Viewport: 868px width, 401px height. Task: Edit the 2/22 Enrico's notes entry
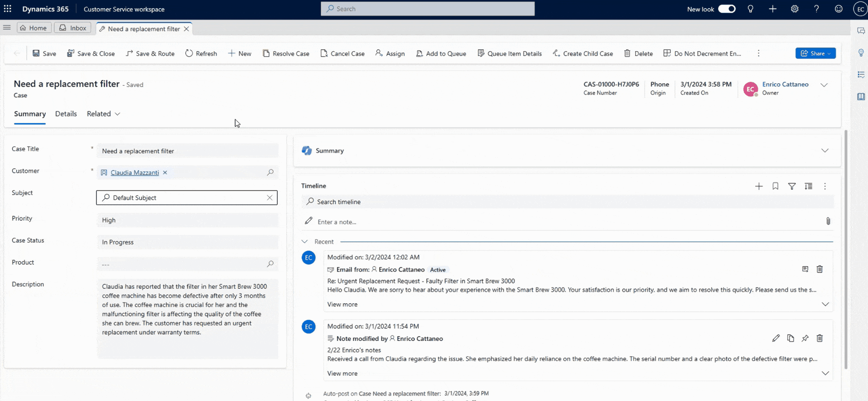[776, 339]
